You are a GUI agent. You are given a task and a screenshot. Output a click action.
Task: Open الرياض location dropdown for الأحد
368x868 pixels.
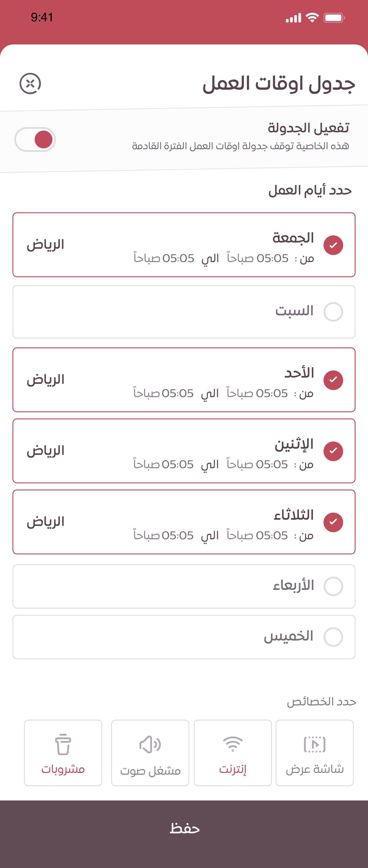pos(46,380)
